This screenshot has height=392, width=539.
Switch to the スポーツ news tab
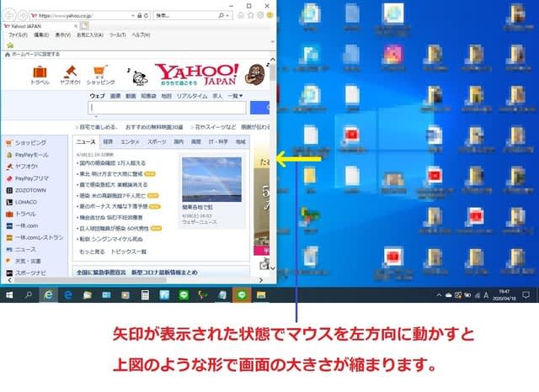(x=157, y=142)
